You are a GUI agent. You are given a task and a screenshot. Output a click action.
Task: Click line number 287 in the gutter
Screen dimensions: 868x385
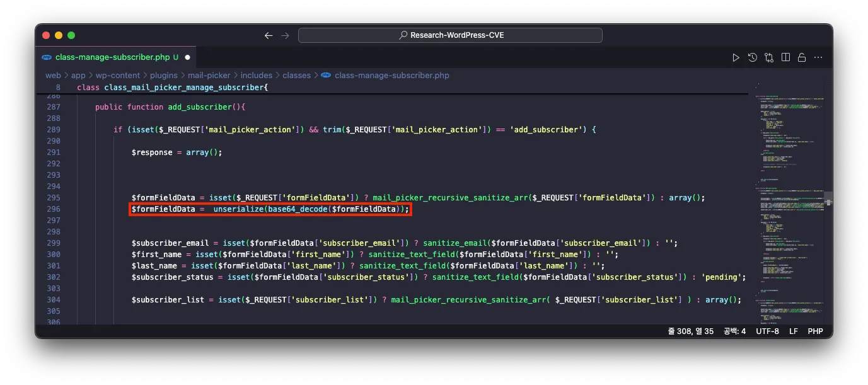[53, 107]
